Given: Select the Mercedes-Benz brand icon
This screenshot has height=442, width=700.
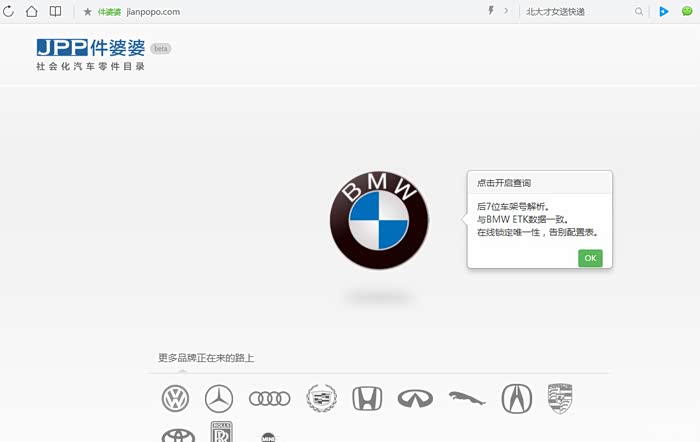Looking at the screenshot, I should (219, 398).
